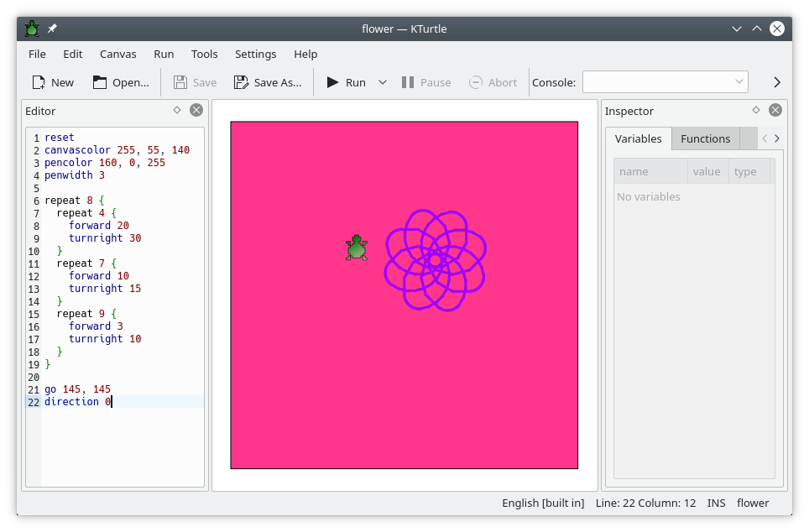The width and height of the screenshot is (809, 532).
Task: Click the pin icon in title bar
Action: (52, 29)
